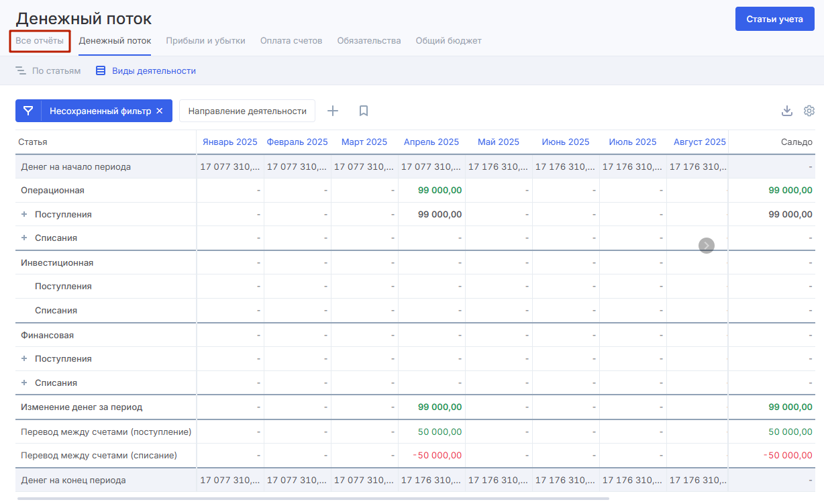Switch to the 'Обязательства' tab

pyautogui.click(x=369, y=41)
